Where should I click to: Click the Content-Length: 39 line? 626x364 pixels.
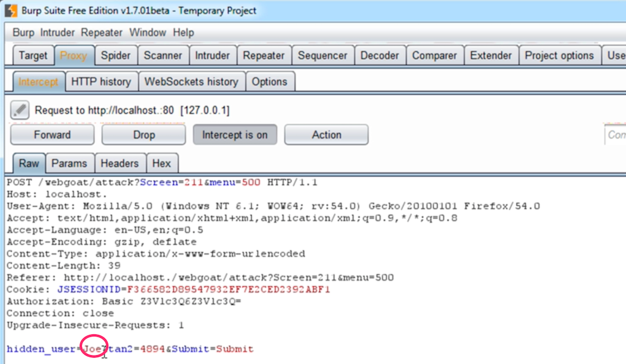pos(63,266)
